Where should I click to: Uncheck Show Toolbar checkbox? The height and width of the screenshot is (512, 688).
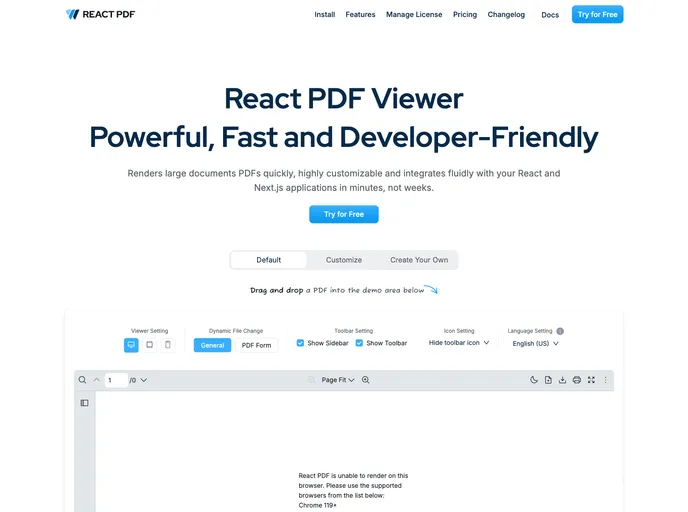point(359,343)
